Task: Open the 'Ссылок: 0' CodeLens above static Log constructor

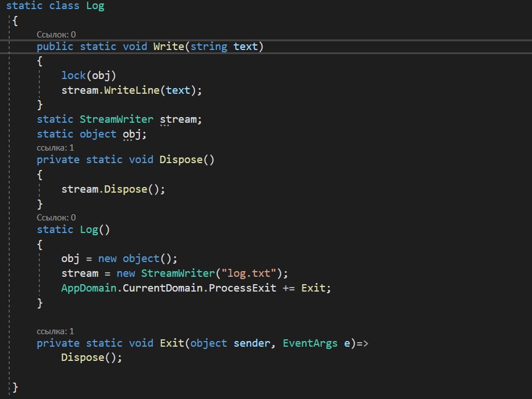Action: pos(56,218)
